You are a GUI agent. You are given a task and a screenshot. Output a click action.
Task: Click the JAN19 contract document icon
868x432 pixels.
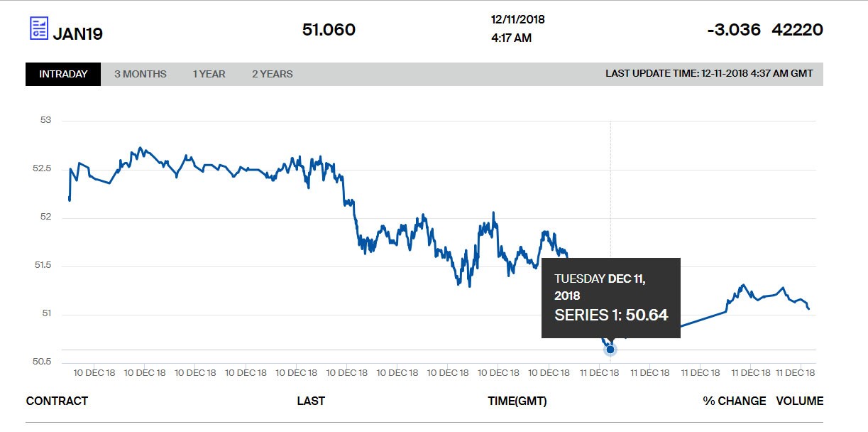[x=39, y=28]
